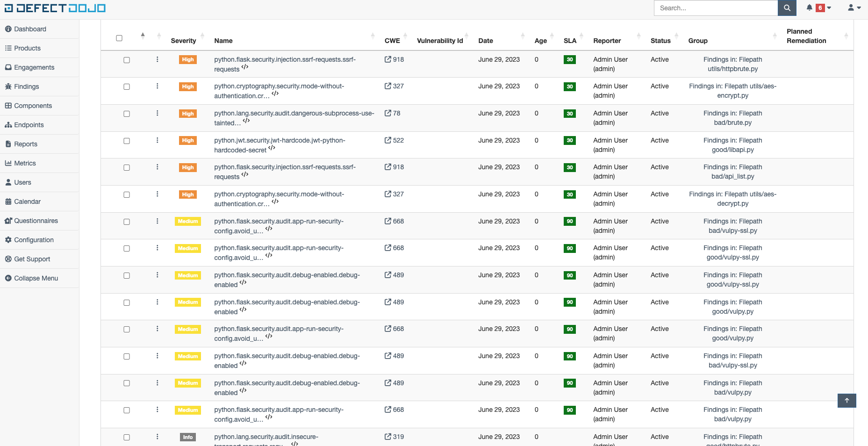Open jwt-python-hardcoded-secret finding link
The width and height of the screenshot is (868, 446).
pos(280,145)
